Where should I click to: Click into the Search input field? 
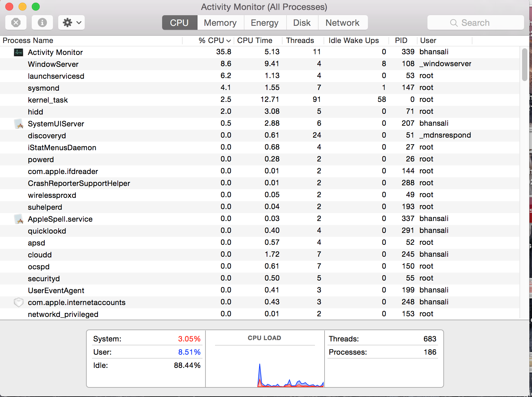(475, 22)
